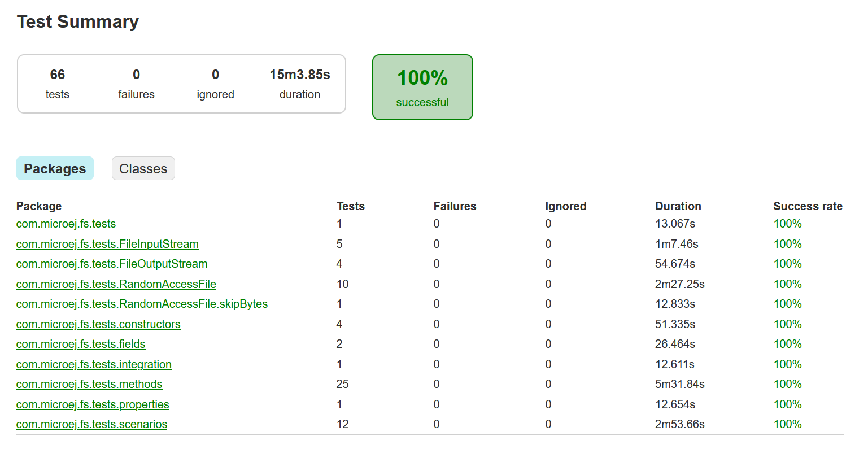The image size is (868, 449).
Task: Select the Packages tab
Action: [x=55, y=168]
